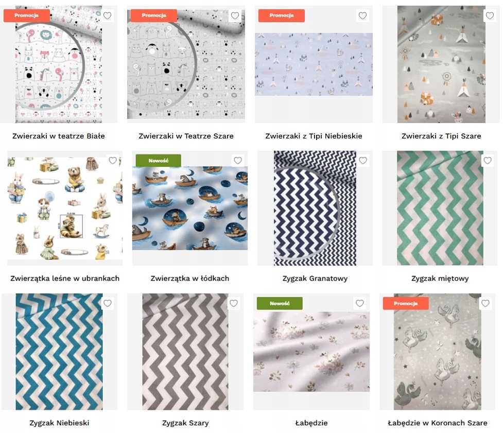This screenshot has height=433, width=504.
Task: Toggle heart on Łabędzie product
Action: [x=360, y=303]
